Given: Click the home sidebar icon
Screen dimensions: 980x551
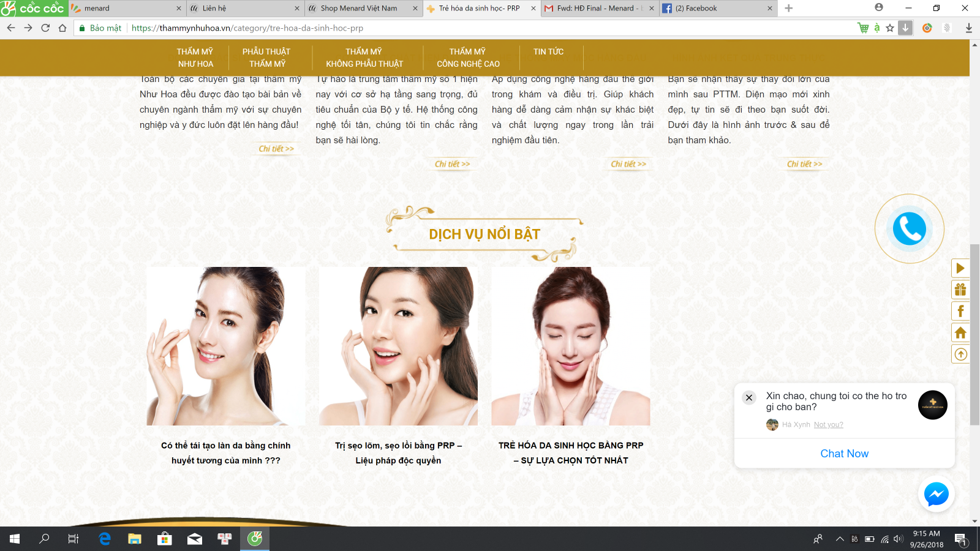Looking at the screenshot, I should (960, 332).
